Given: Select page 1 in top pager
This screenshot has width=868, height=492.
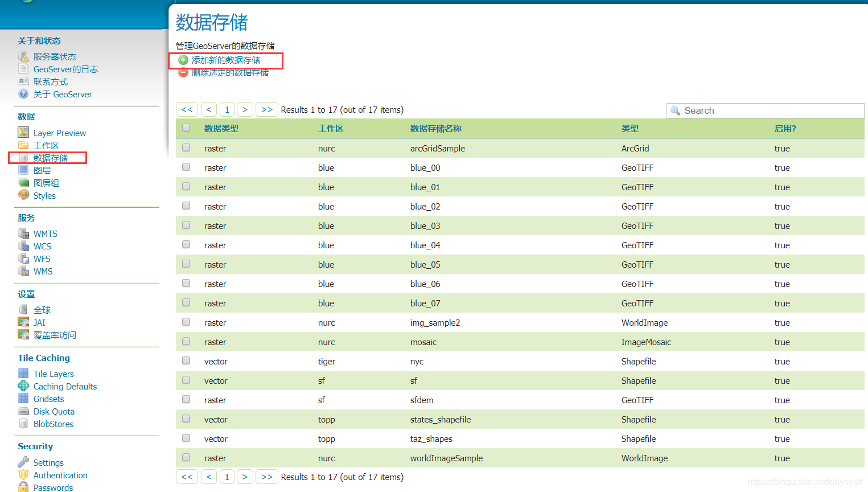Looking at the screenshot, I should point(227,109).
